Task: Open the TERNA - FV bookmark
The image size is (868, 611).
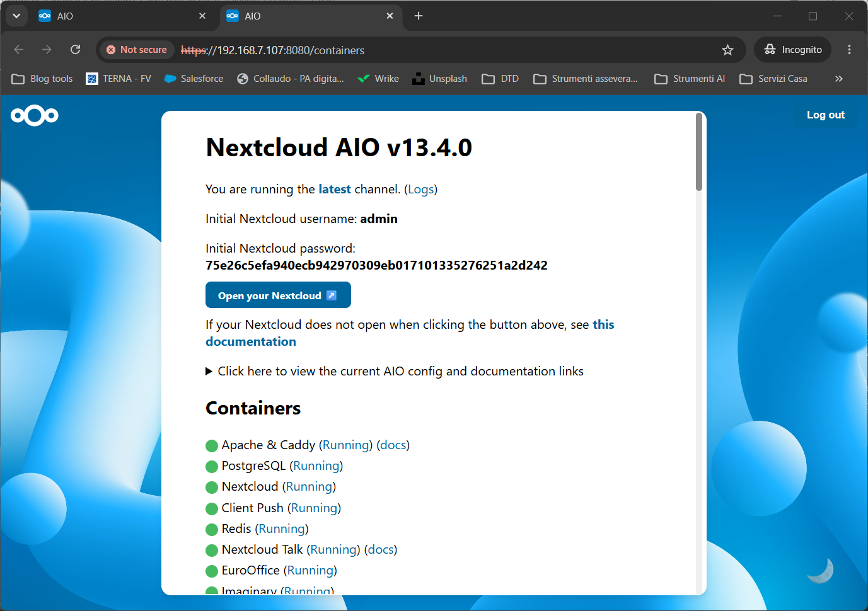Action: (119, 79)
